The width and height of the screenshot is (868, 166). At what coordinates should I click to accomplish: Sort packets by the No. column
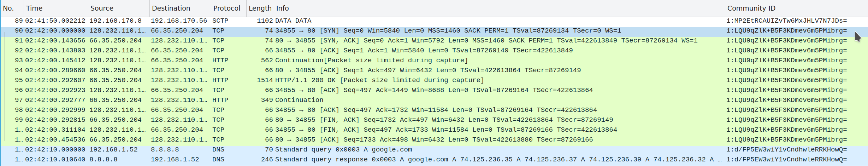tap(12, 8)
